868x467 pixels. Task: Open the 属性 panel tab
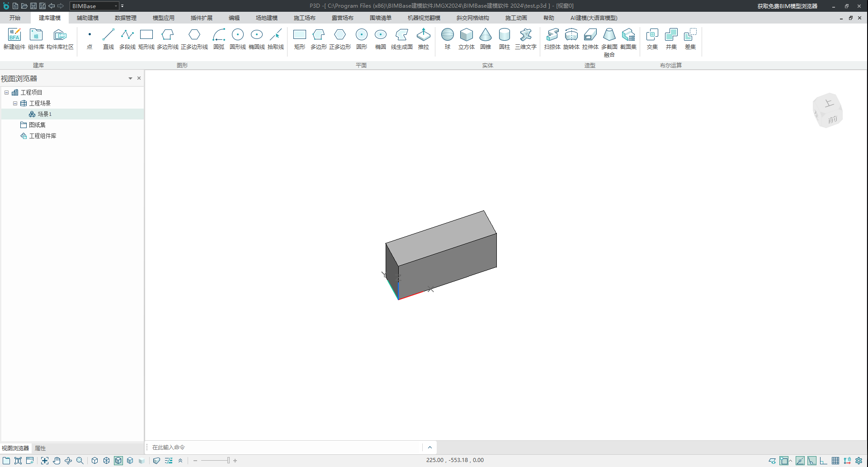coord(40,448)
